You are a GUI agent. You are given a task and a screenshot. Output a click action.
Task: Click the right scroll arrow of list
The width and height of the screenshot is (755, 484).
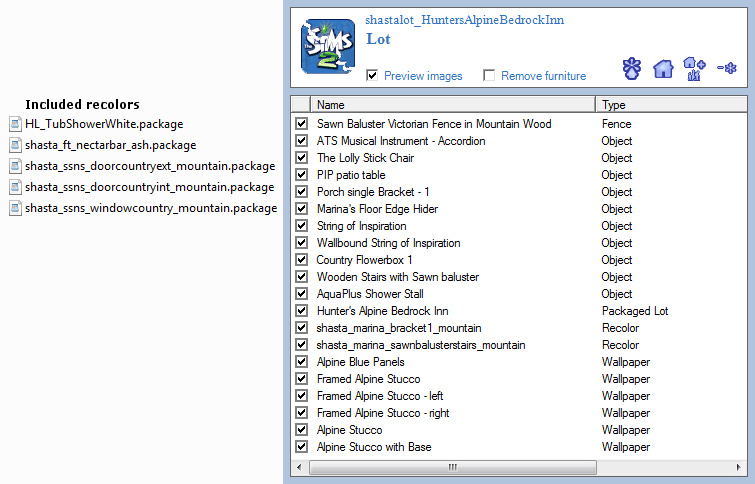pos(742,467)
